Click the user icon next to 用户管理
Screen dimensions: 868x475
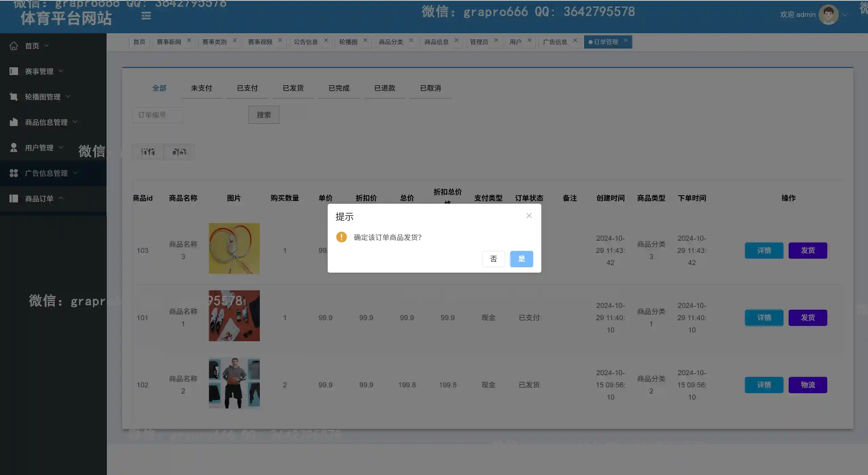coord(14,147)
